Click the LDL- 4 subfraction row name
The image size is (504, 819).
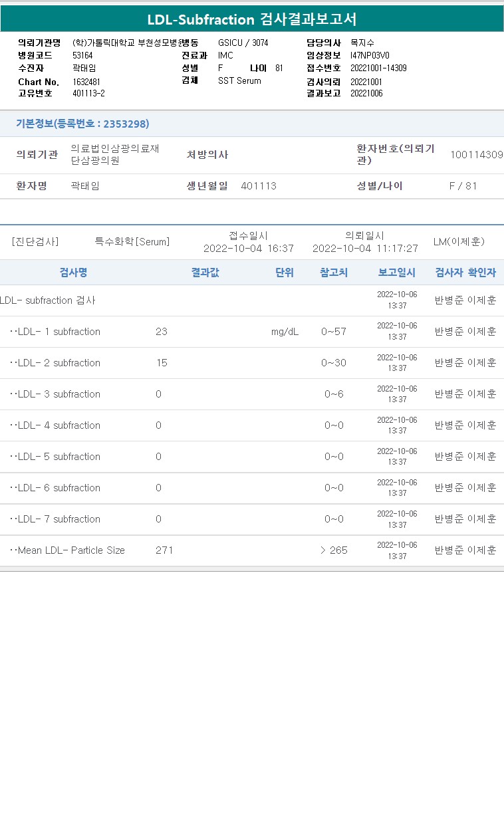(x=55, y=425)
